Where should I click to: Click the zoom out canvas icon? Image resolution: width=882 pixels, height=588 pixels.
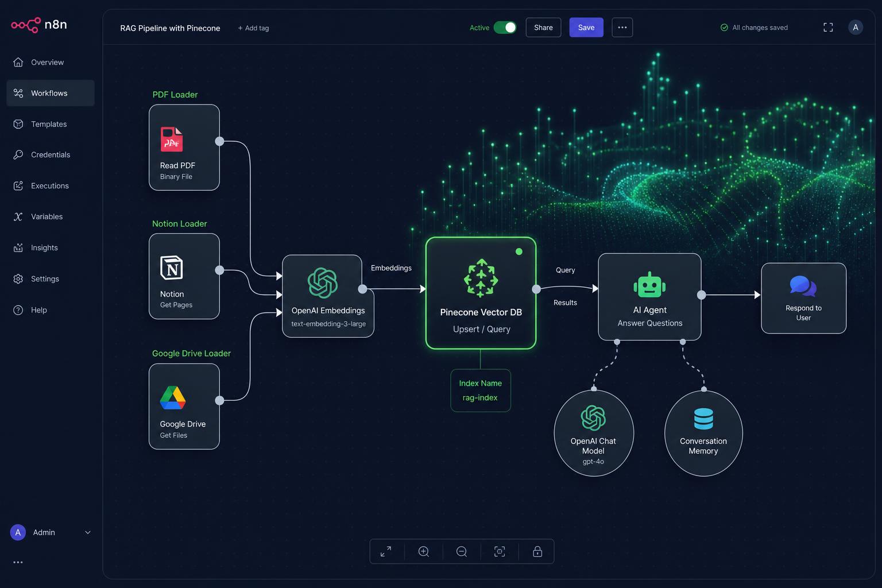pyautogui.click(x=462, y=551)
